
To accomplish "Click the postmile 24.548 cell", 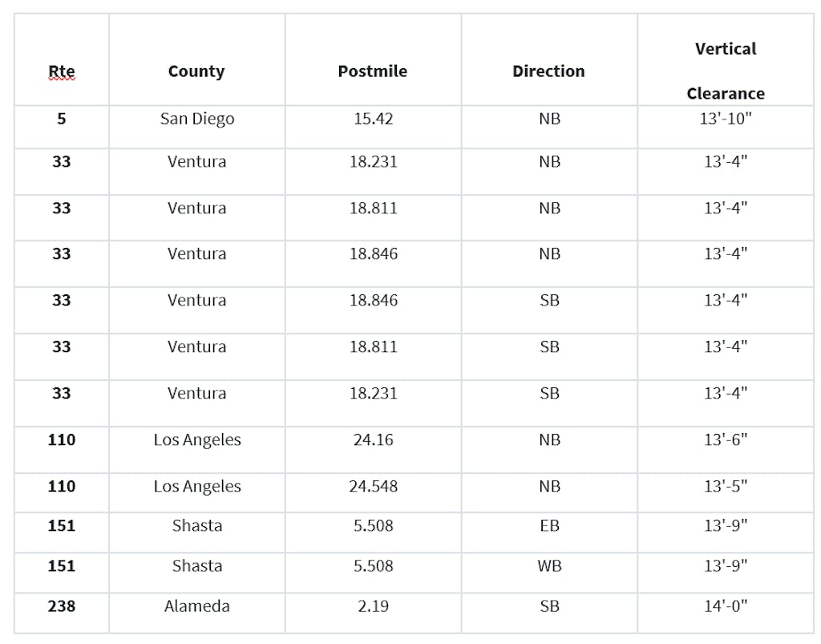I will (x=374, y=487).
